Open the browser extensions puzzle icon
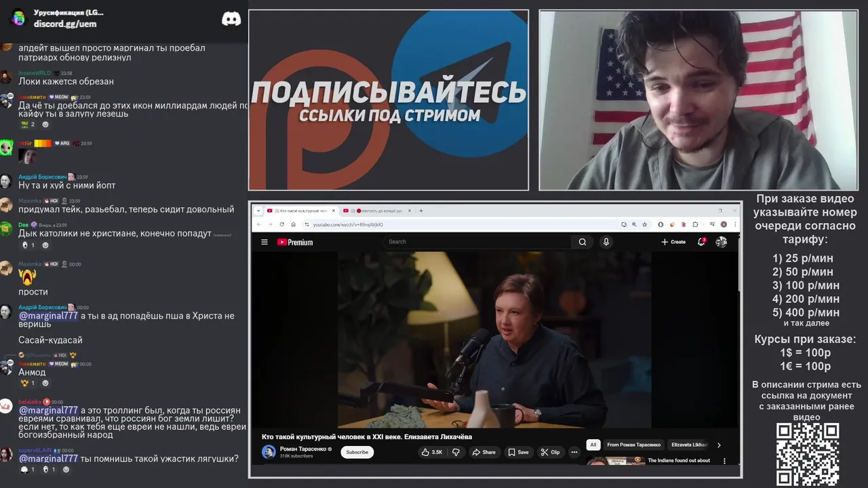Viewport: 868px width, 488px height. [x=695, y=224]
